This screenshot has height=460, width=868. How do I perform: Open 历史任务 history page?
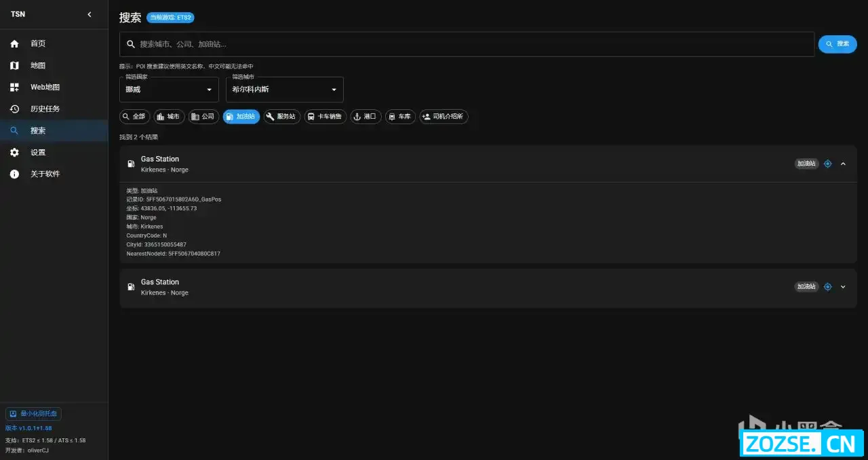point(54,109)
